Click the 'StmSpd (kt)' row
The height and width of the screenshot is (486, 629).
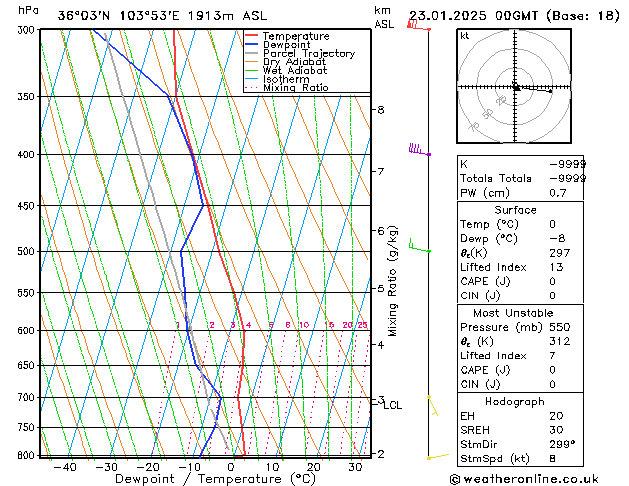click(x=520, y=459)
